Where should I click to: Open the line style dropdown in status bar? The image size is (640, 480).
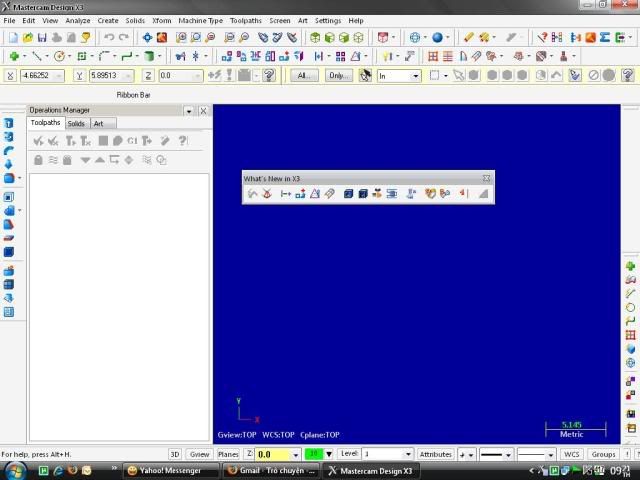pos(509,454)
